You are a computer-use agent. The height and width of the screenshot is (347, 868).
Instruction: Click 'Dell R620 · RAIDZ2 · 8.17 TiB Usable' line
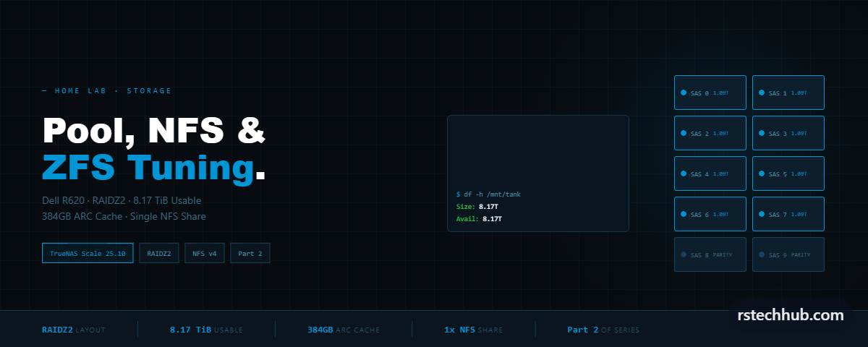[122, 200]
